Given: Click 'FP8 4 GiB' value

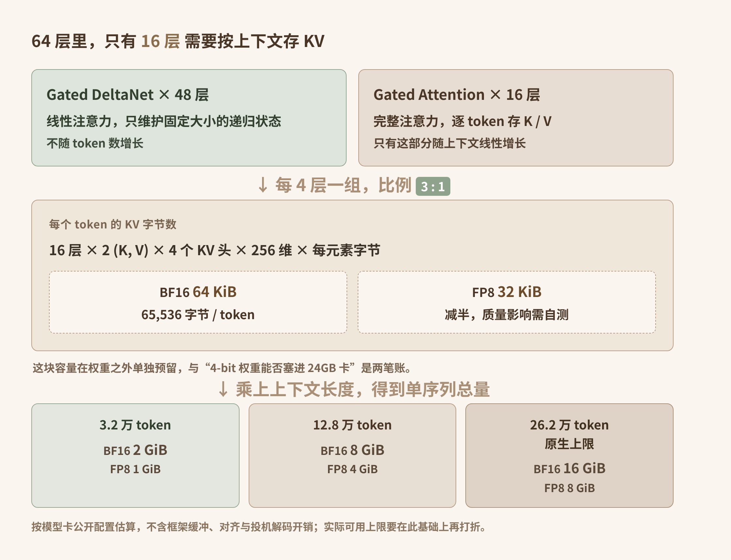Looking at the screenshot, I should pos(352,469).
